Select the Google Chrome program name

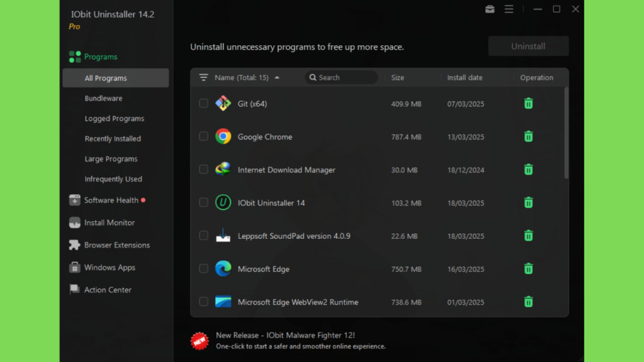click(x=265, y=137)
